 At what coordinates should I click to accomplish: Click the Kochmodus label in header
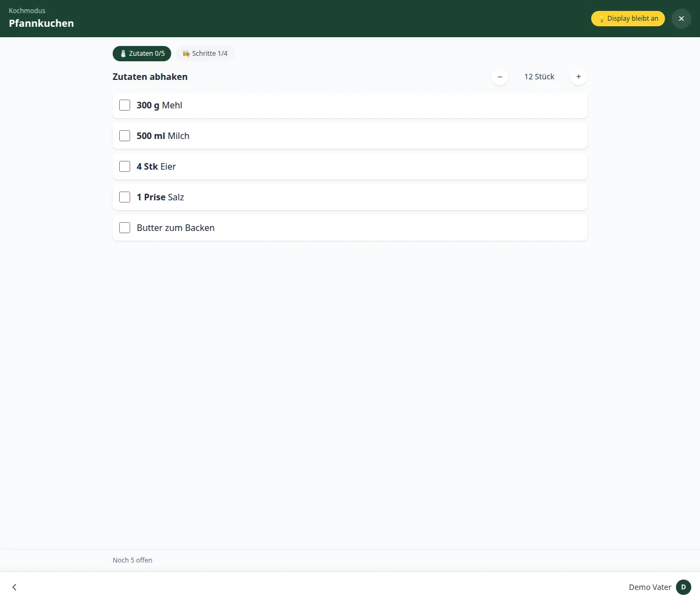(x=27, y=10)
